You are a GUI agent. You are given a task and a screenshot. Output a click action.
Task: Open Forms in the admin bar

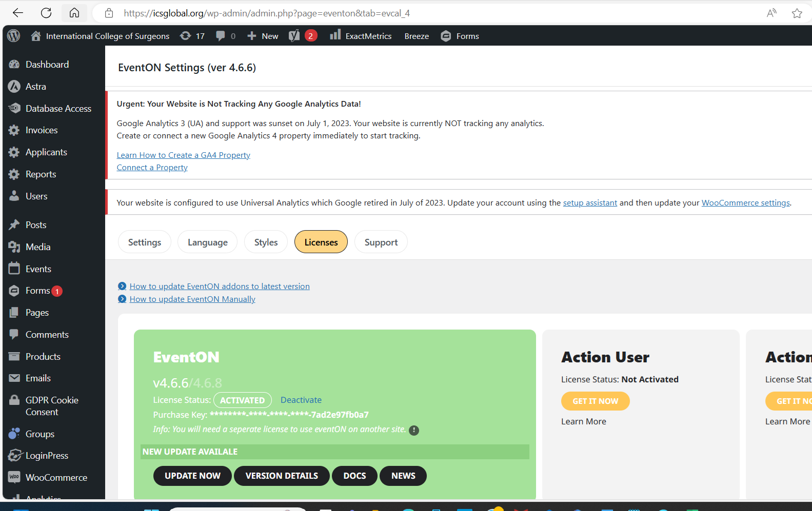pos(460,36)
